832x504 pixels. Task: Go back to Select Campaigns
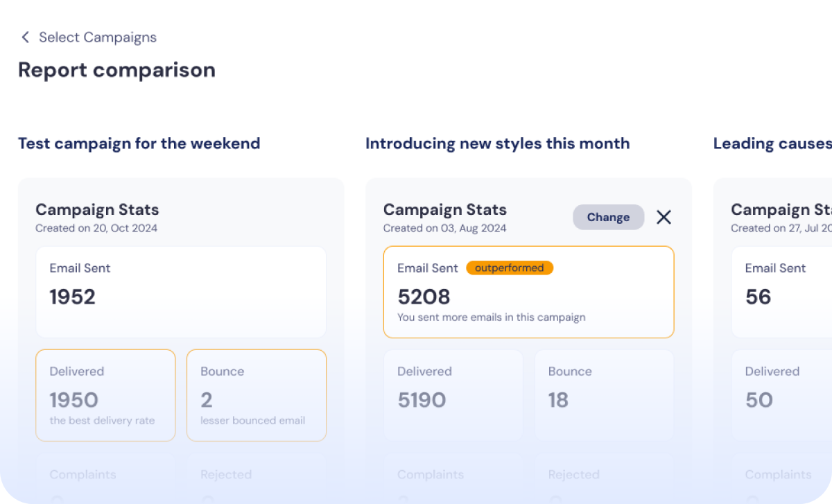[x=97, y=37]
